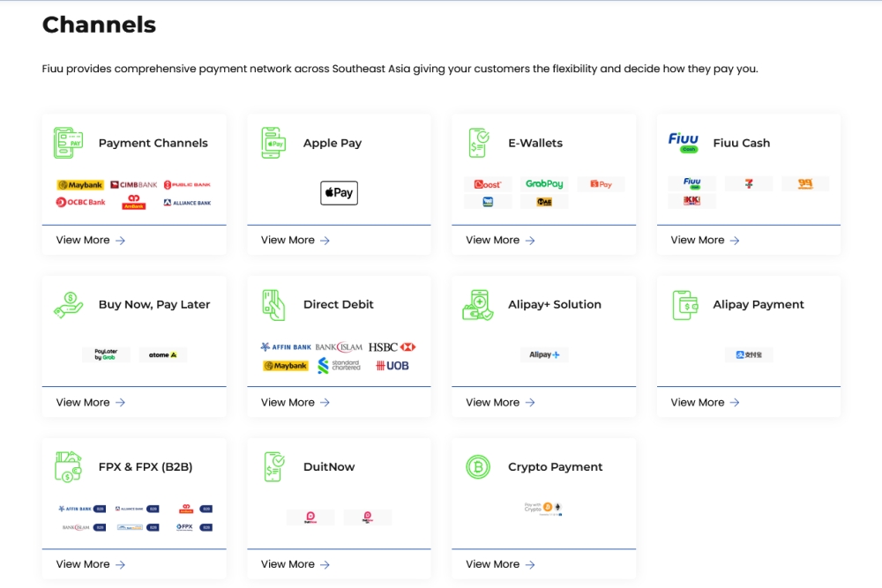The width and height of the screenshot is (882, 588).
Task: Open View More under Apple Pay
Action: 295,240
